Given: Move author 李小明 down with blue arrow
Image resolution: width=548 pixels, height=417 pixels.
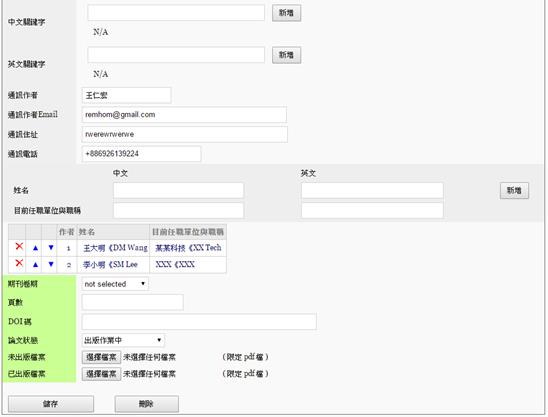Looking at the screenshot, I should click(51, 264).
